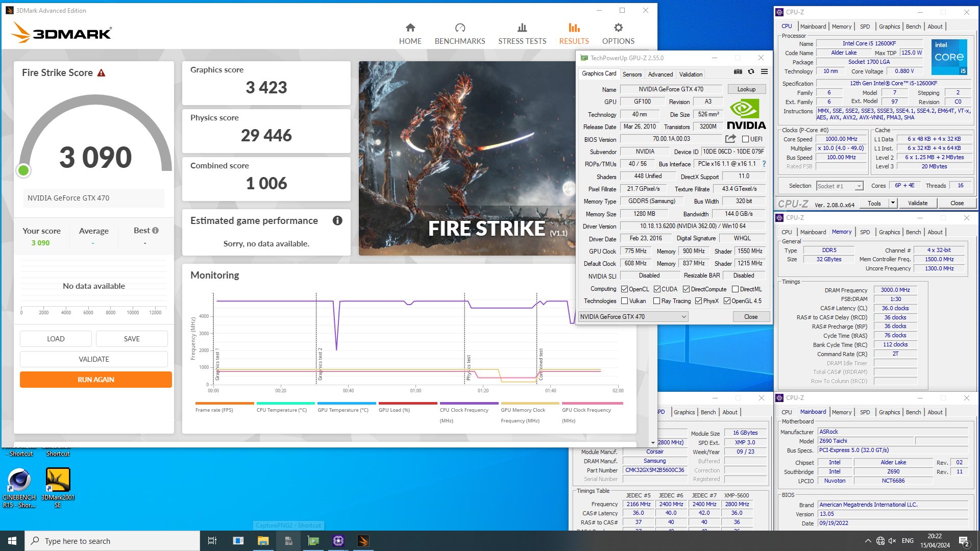Click the Fire Strike warning triangle icon
This screenshot has height=551, width=980.
(x=101, y=73)
